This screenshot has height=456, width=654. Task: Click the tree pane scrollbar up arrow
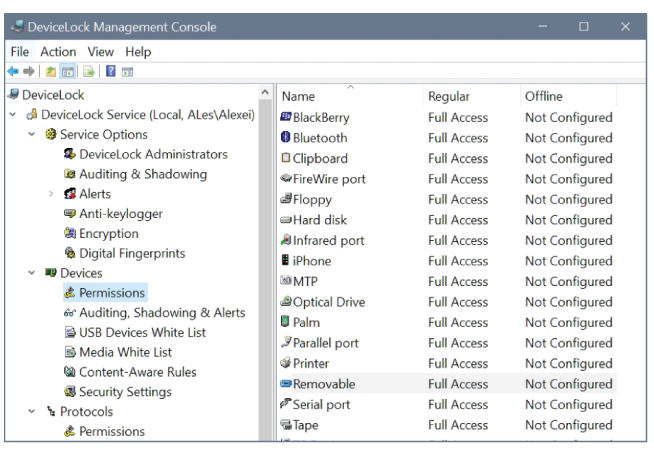pos(265,92)
